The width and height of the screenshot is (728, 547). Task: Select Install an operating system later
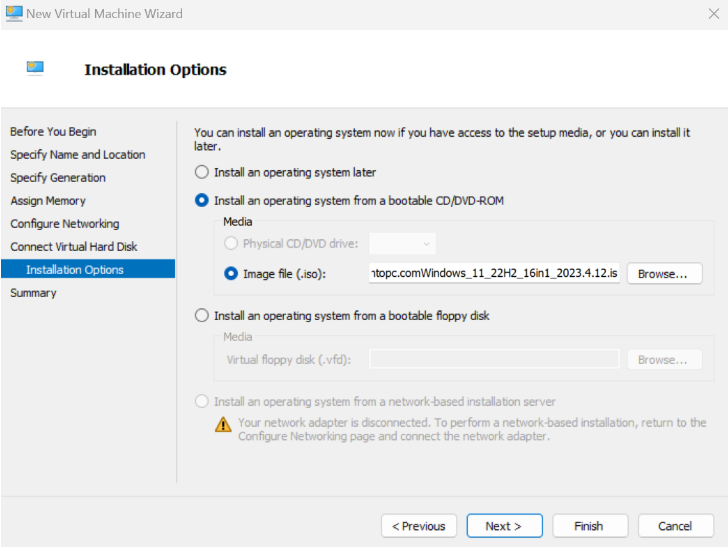pyautogui.click(x=202, y=172)
